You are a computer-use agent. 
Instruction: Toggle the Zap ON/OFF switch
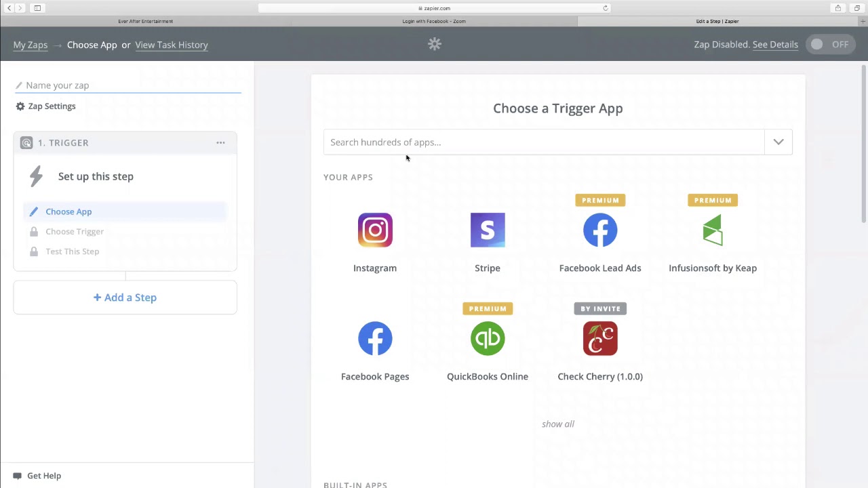coord(830,45)
